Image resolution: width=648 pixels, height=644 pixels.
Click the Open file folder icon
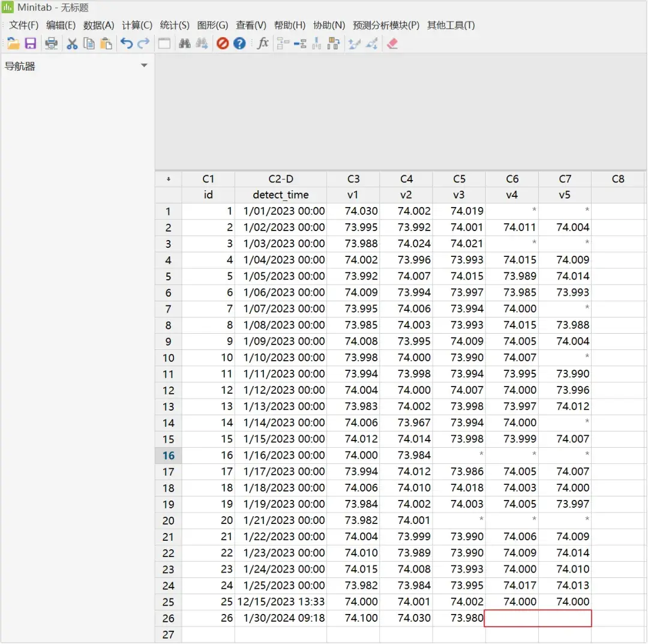[13, 43]
